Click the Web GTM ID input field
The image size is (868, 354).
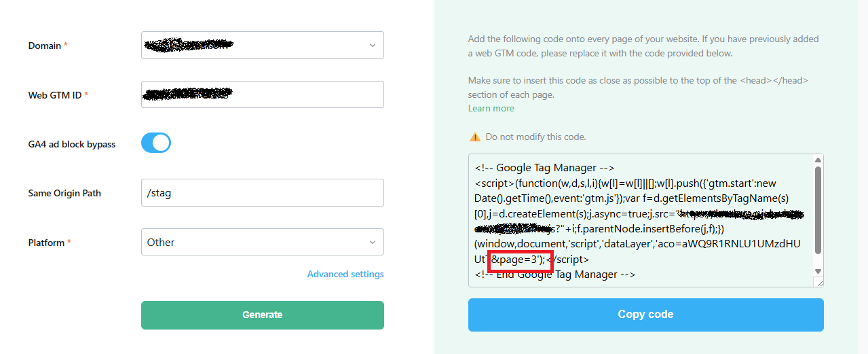[262, 94]
